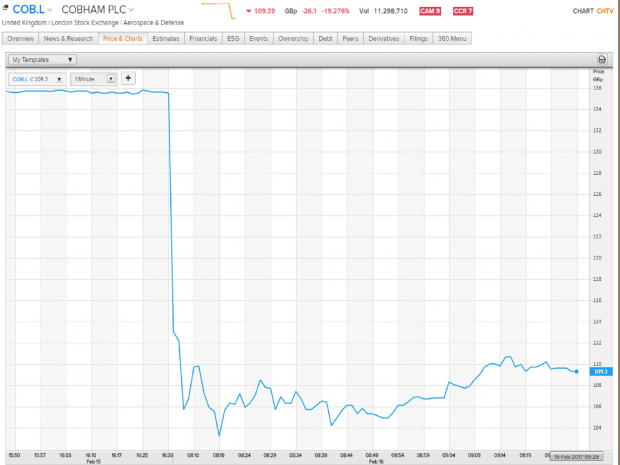Click the plus button to add a series

(128, 78)
